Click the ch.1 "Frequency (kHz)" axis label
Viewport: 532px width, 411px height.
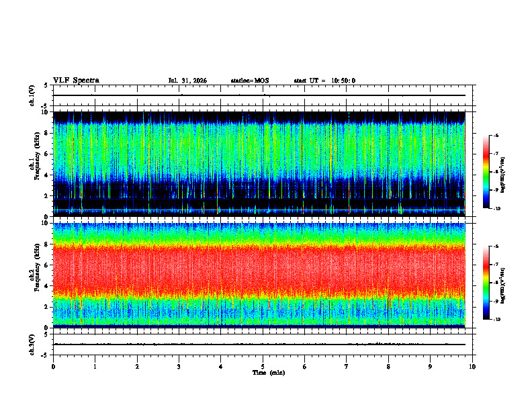point(36,156)
